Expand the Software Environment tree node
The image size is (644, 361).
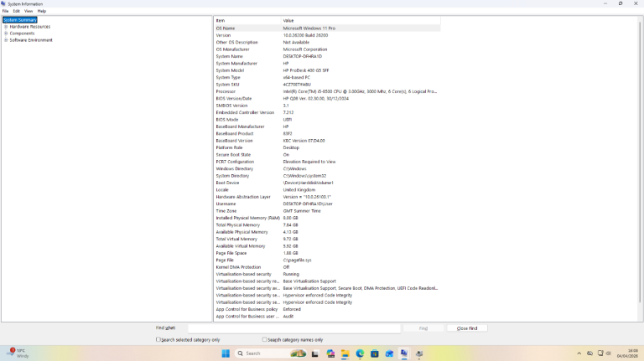coord(6,40)
